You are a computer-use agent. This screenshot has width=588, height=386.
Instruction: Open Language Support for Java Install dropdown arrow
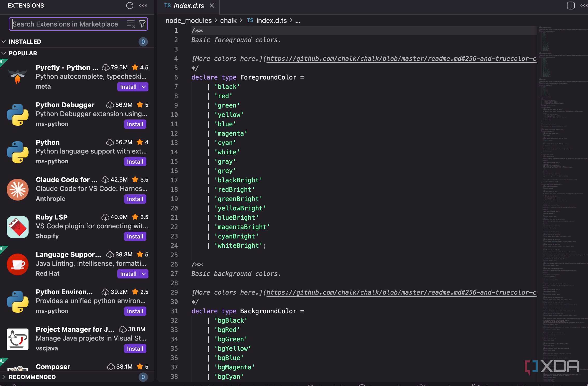point(144,274)
